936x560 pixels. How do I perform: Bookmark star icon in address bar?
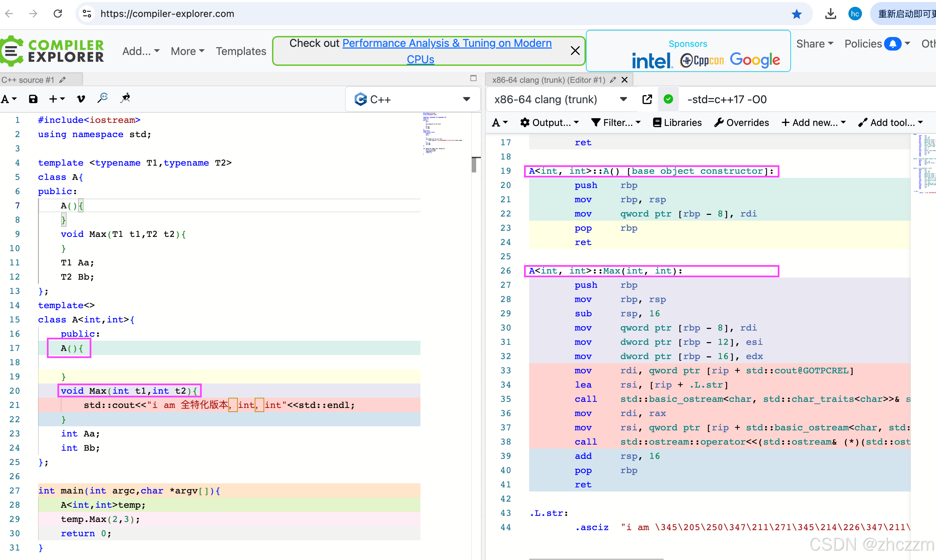pyautogui.click(x=796, y=14)
